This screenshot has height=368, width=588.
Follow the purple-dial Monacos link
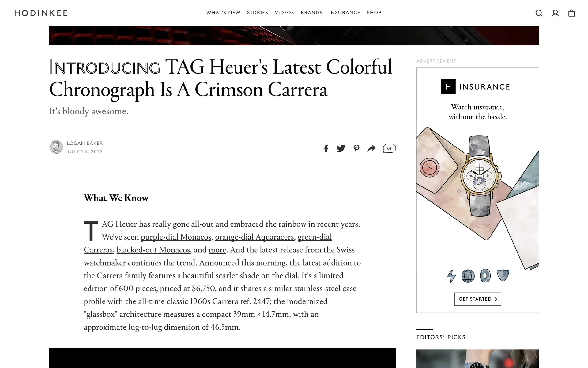tap(176, 237)
